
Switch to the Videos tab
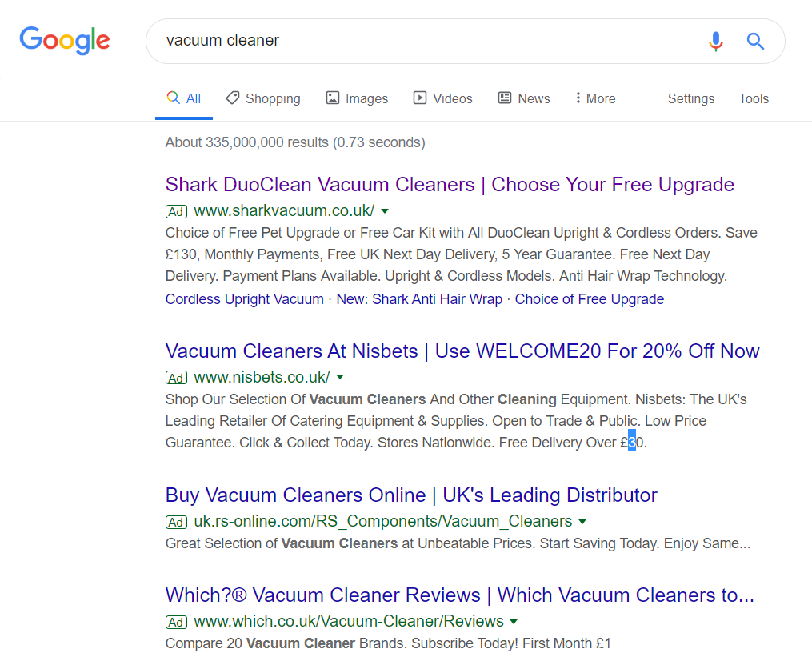pyautogui.click(x=442, y=99)
